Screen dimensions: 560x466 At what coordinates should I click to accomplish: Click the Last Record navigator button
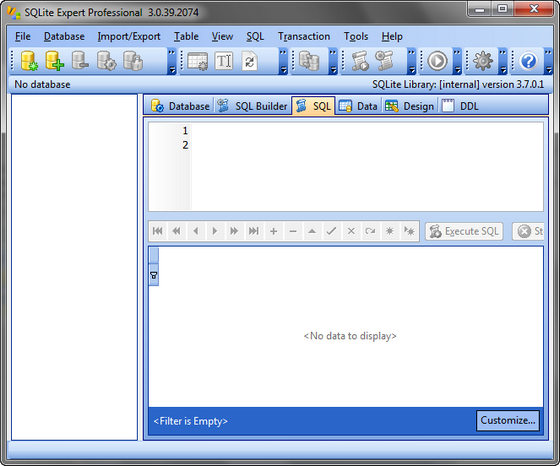pyautogui.click(x=254, y=231)
